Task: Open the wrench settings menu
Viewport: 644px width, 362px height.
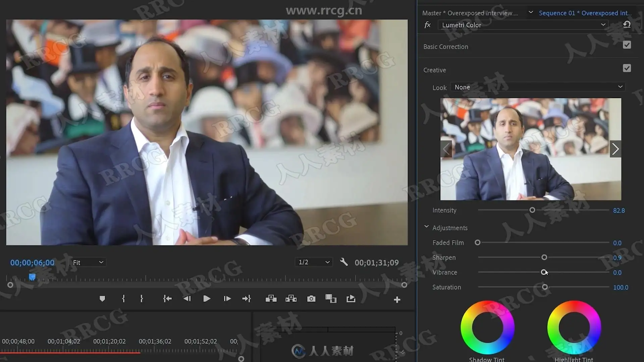Action: (344, 262)
